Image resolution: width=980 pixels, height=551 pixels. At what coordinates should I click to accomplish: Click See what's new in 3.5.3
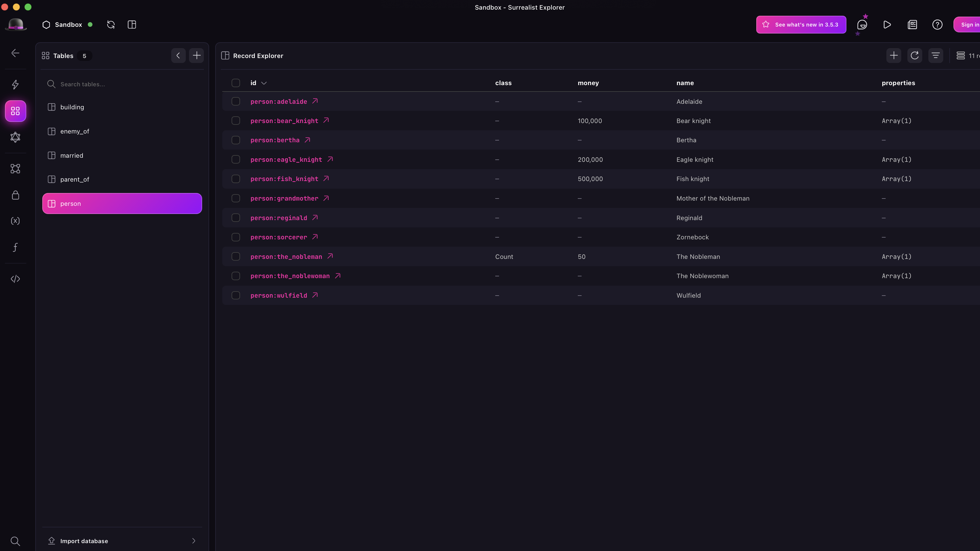point(801,25)
